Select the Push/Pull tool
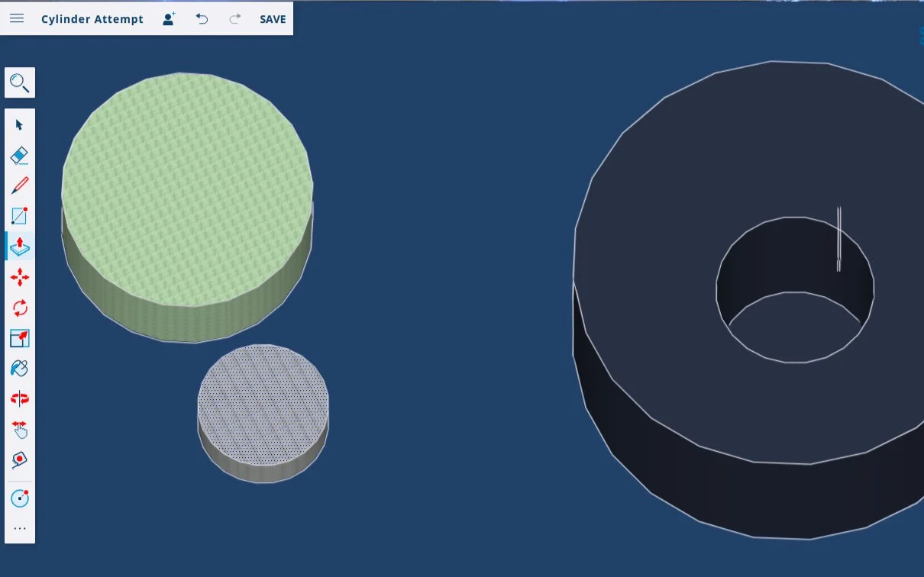 click(20, 247)
